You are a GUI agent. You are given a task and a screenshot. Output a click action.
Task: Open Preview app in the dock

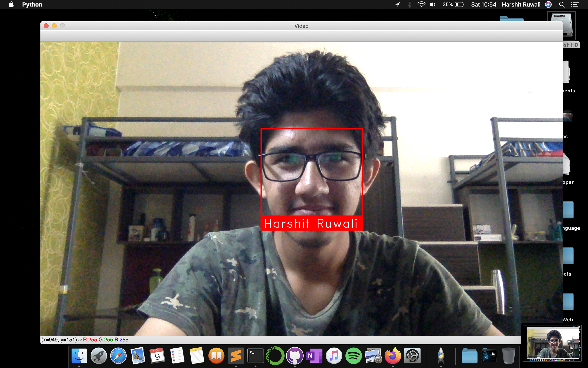coord(373,356)
